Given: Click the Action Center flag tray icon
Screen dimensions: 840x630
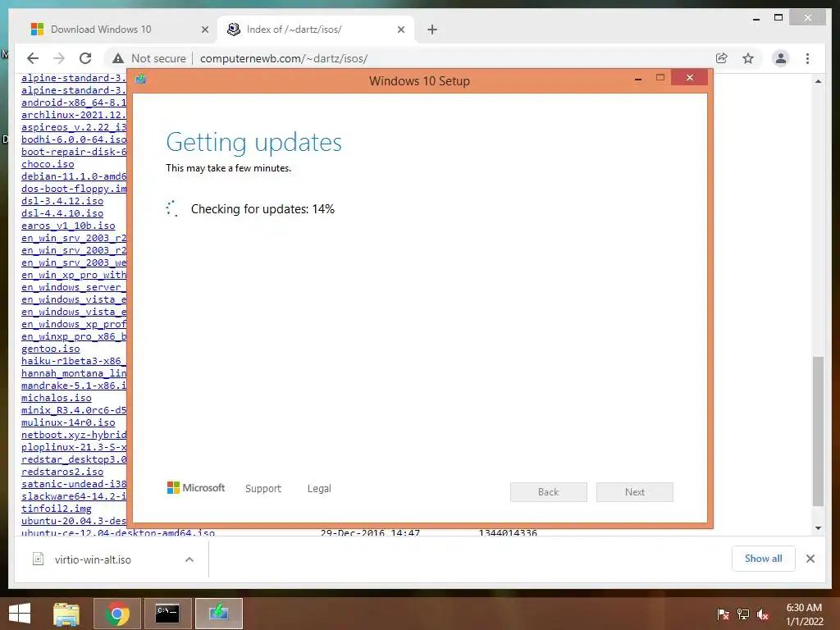Looking at the screenshot, I should point(723,614).
